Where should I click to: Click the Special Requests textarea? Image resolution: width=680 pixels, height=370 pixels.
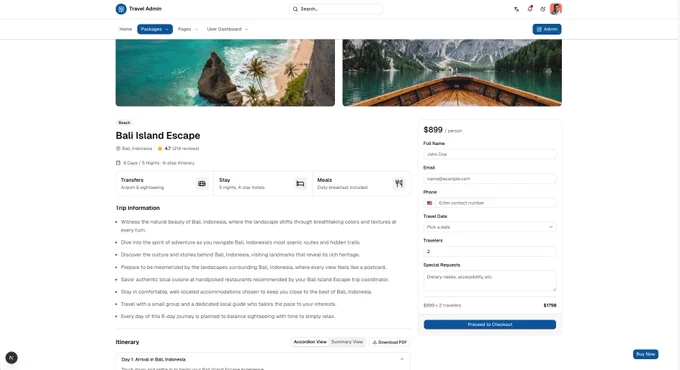click(490, 281)
